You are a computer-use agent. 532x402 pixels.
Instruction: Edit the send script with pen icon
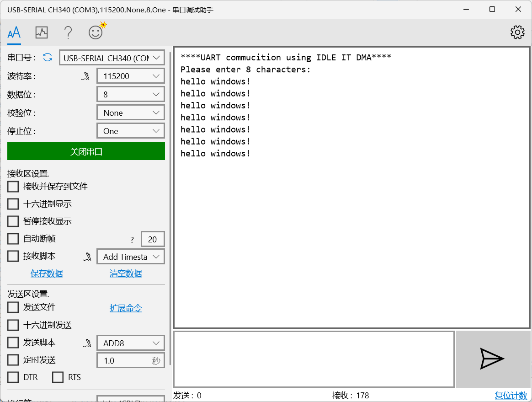(x=88, y=343)
